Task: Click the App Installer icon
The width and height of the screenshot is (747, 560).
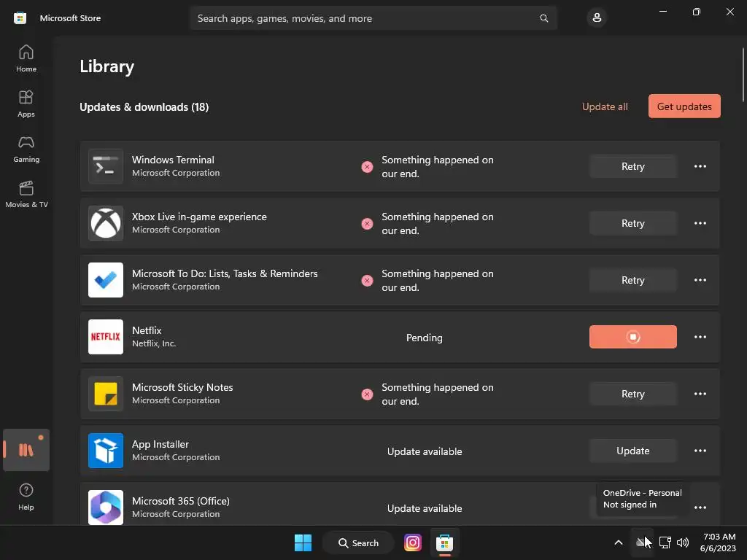Action: pyautogui.click(x=106, y=451)
